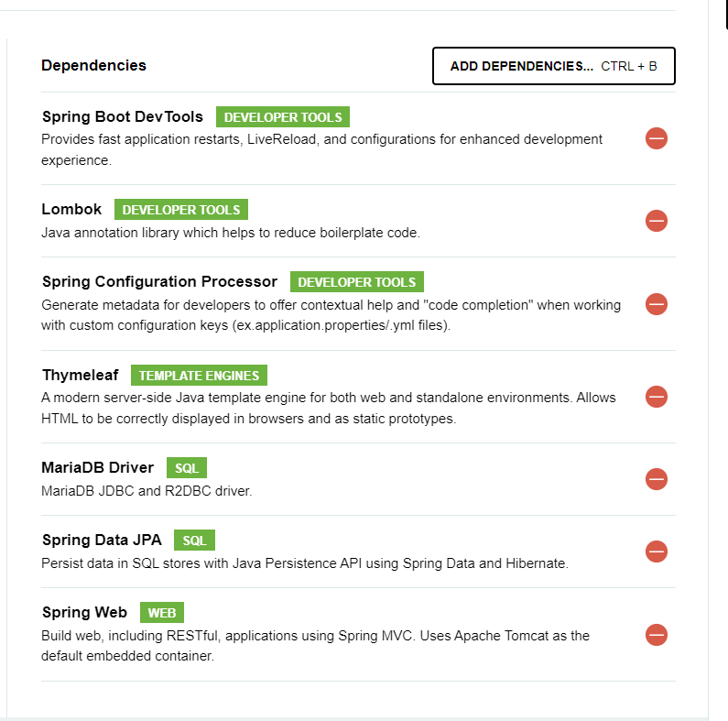This screenshot has width=728, height=721.
Task: Click the Thymeleaf dependency name
Action: click(x=81, y=375)
